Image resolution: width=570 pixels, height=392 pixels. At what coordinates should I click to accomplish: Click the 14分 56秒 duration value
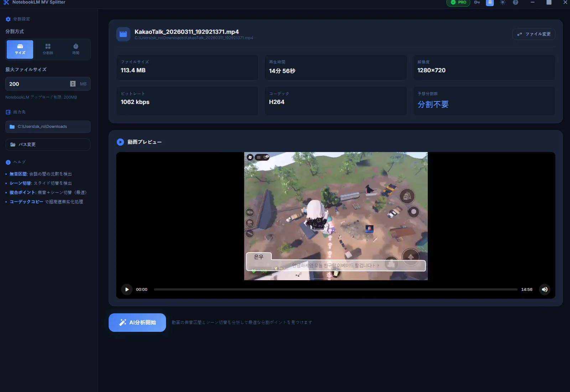click(282, 71)
